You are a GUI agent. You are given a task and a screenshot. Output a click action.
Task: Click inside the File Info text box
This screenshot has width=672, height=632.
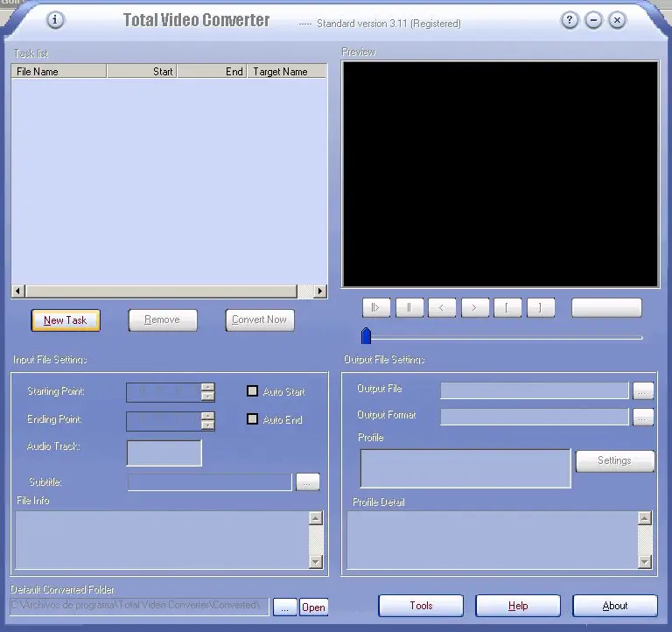pos(162,540)
